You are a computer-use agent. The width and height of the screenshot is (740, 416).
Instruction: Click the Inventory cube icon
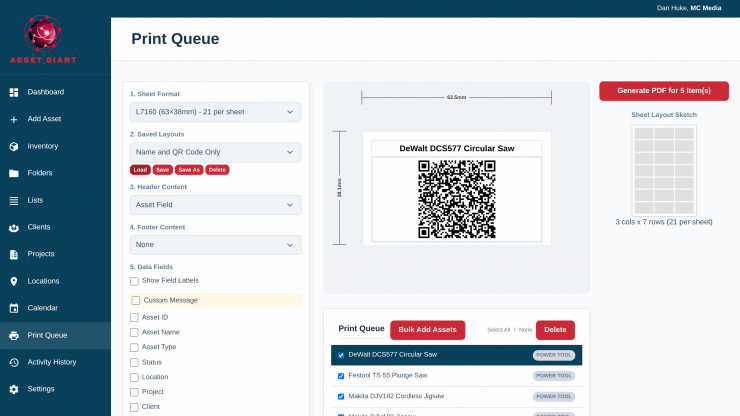pyautogui.click(x=14, y=146)
